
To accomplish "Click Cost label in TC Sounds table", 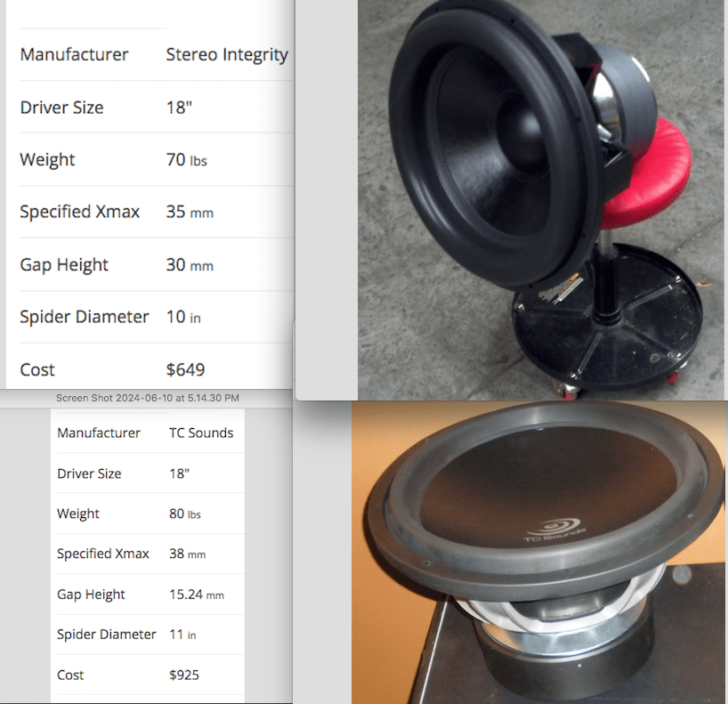I will coord(70,675).
